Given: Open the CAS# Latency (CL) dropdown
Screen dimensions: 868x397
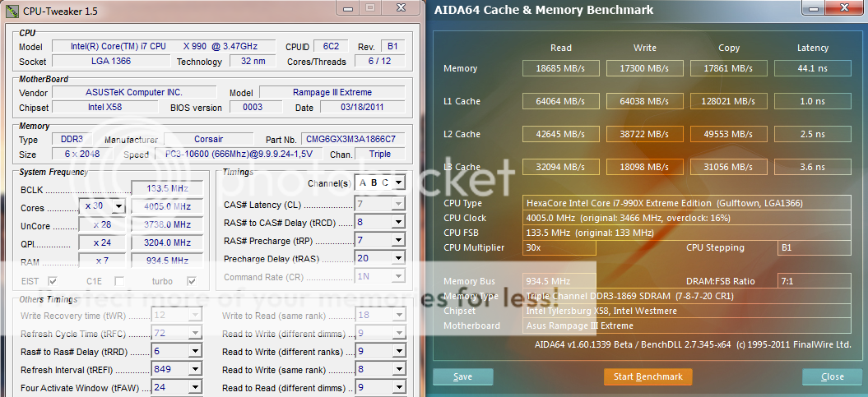Looking at the screenshot, I should coord(398,204).
